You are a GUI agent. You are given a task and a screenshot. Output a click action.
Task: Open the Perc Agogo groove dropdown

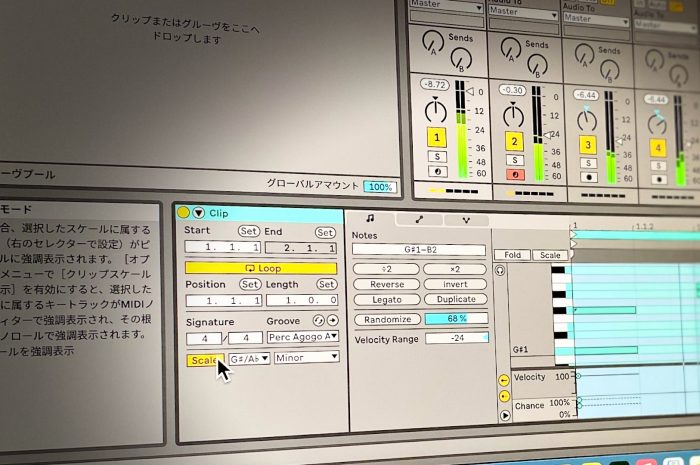[x=303, y=336]
